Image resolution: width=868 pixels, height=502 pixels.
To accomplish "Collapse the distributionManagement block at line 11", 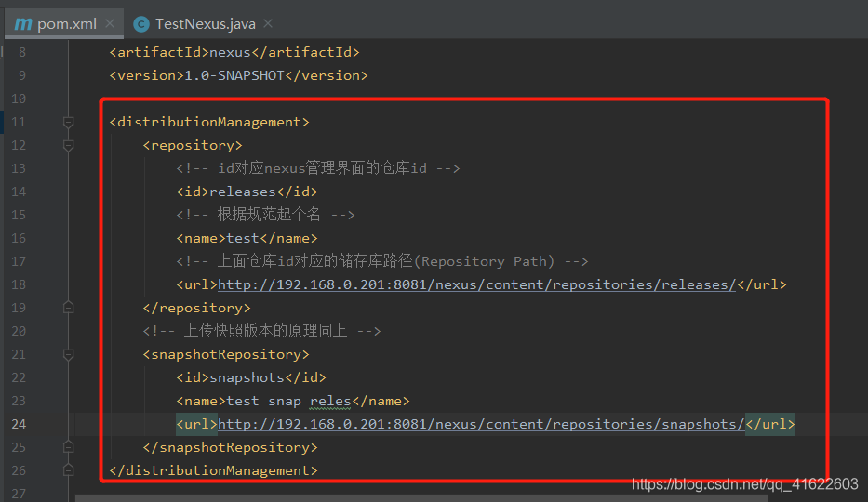I will pos(69,122).
